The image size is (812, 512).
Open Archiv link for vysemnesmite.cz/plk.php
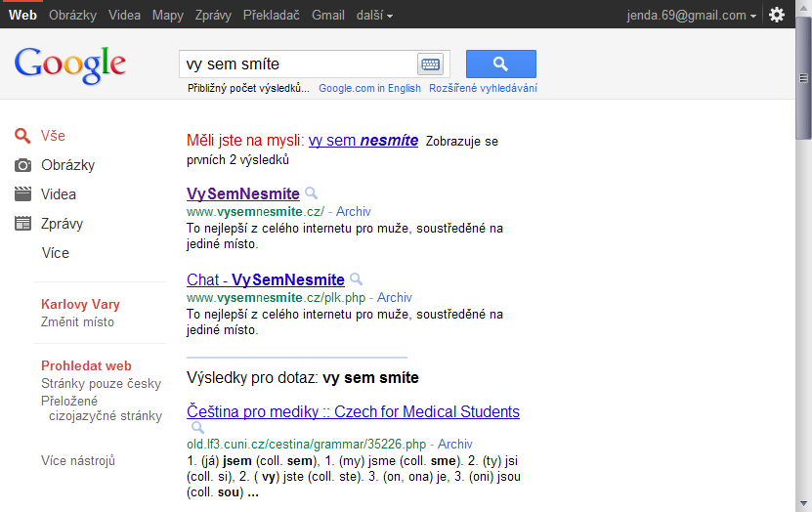[395, 298]
